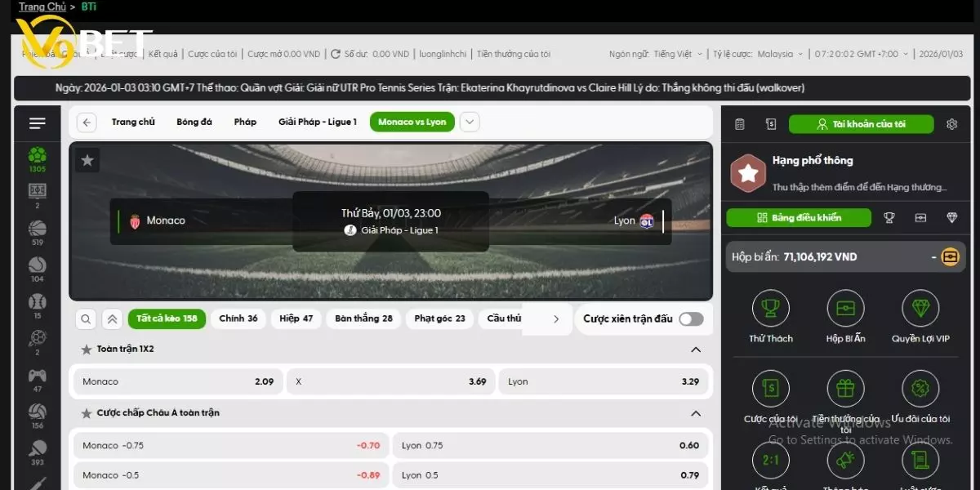
Task: Favorite the Monaco vs Lyon match star
Action: click(x=88, y=160)
